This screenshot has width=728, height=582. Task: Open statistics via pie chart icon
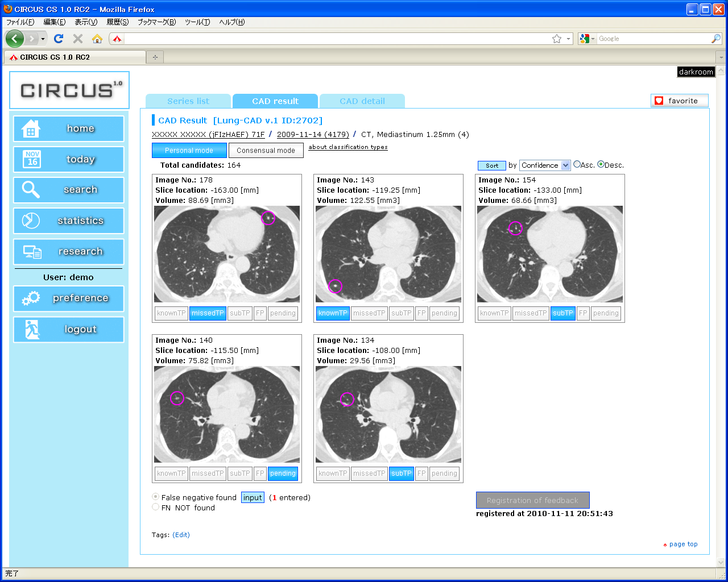click(31, 221)
